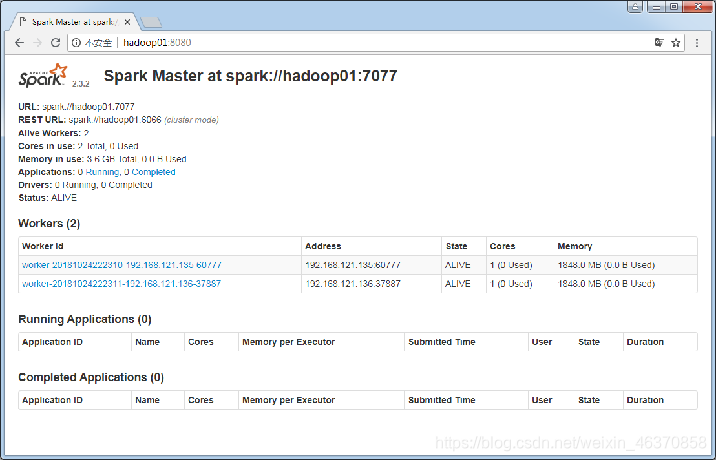Viewport: 716px width, 461px height.
Task: Select the Spark Master tab
Action: (73, 22)
